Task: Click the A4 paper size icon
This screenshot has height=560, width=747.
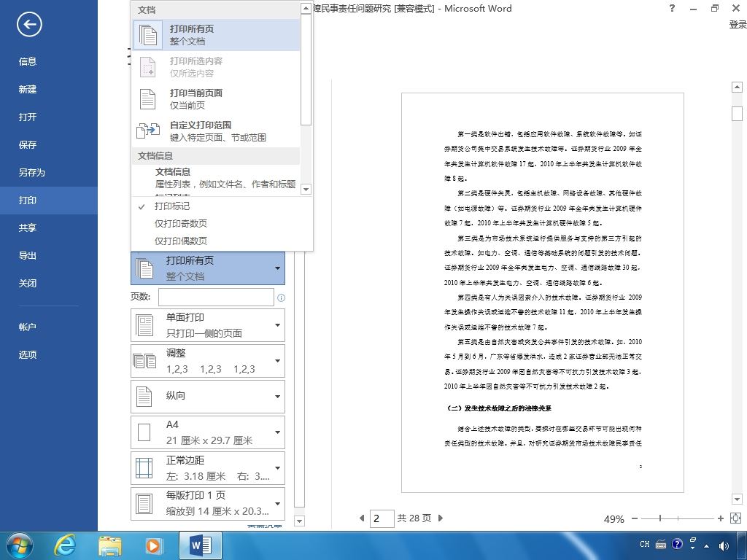Action: coord(144,432)
